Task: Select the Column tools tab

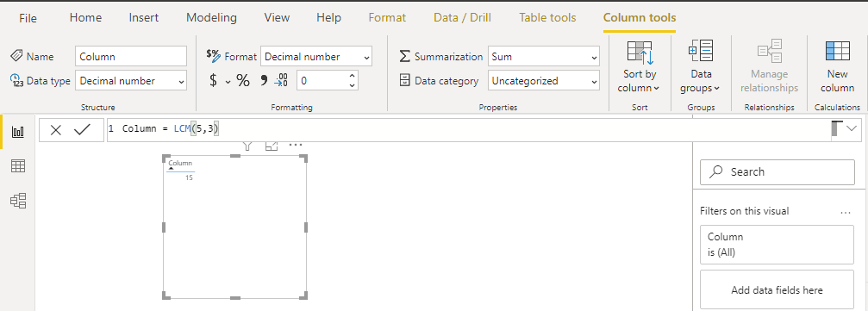Action: point(640,18)
